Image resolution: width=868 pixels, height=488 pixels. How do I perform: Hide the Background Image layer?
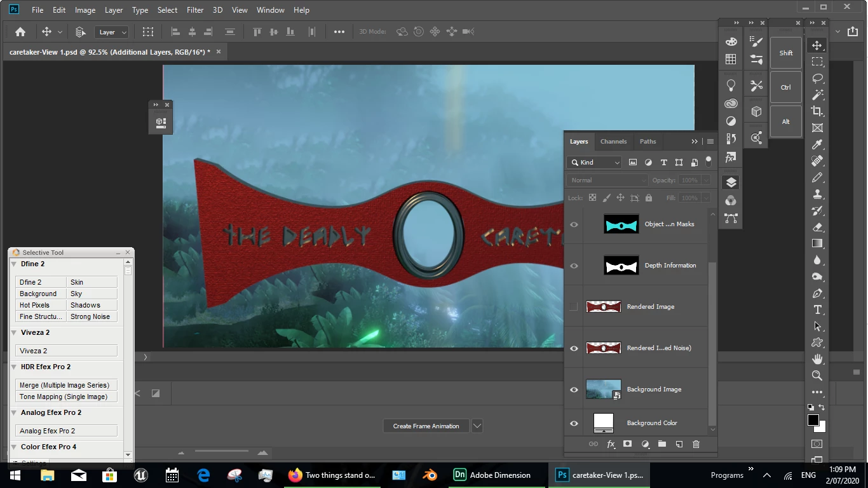574,390
